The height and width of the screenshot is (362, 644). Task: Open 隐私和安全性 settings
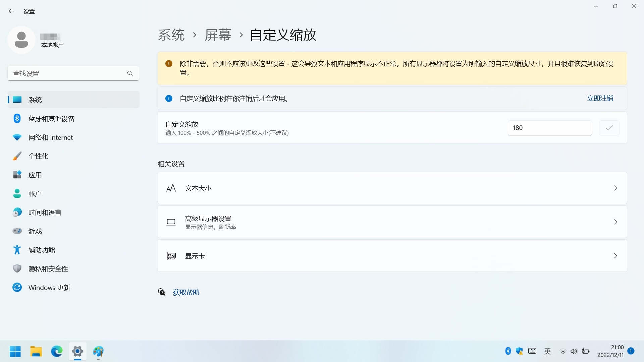click(48, 268)
